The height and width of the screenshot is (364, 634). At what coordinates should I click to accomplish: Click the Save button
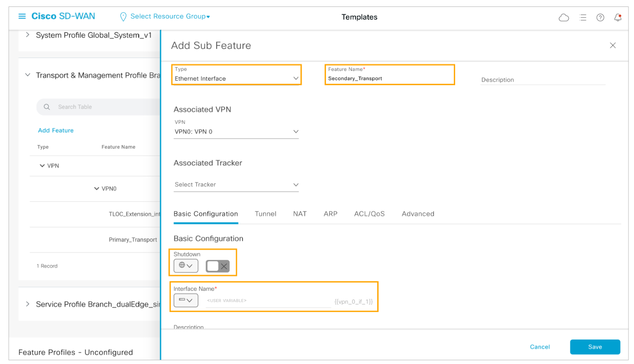594,347
